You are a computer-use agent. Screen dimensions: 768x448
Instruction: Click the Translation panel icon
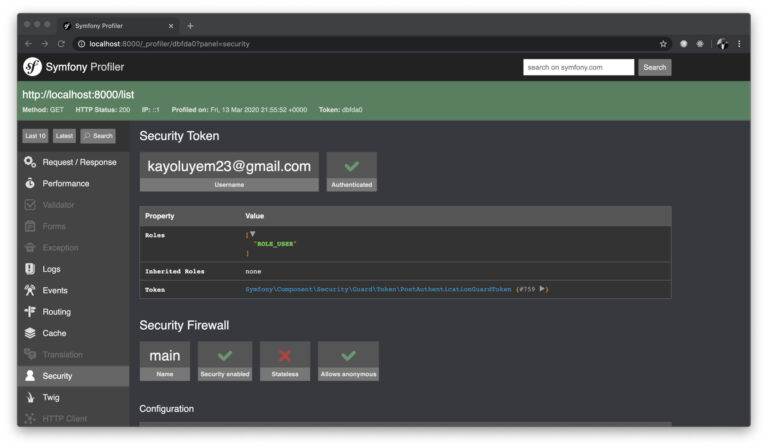click(30, 354)
